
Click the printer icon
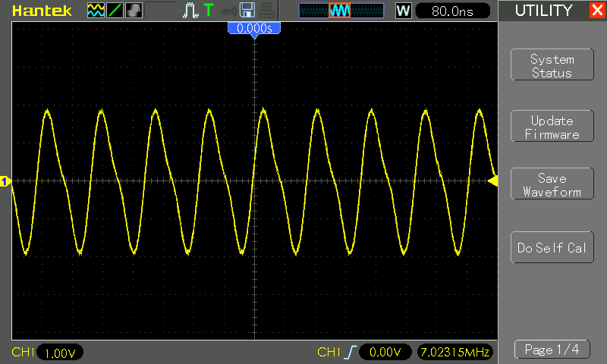[x=266, y=11]
